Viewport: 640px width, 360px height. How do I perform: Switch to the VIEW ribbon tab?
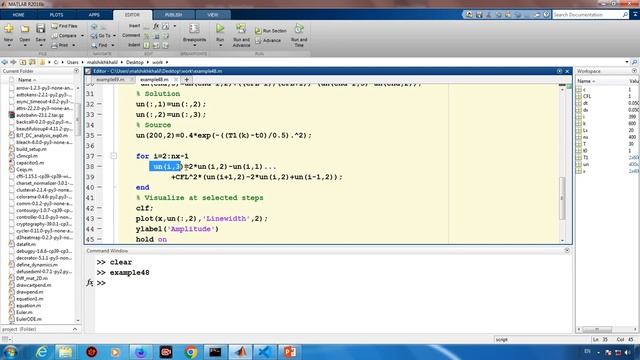pos(213,15)
